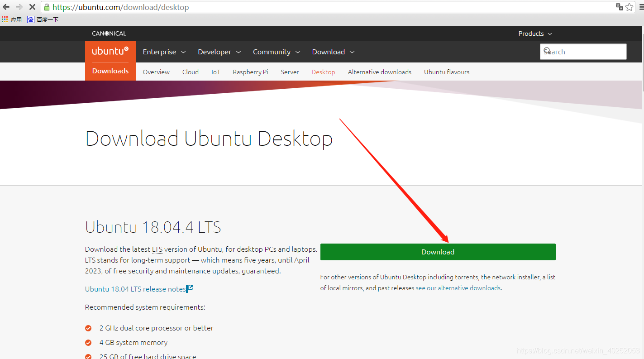Click the Ubuntu logo home tile
Screen dimensions: 644x359
[110, 52]
